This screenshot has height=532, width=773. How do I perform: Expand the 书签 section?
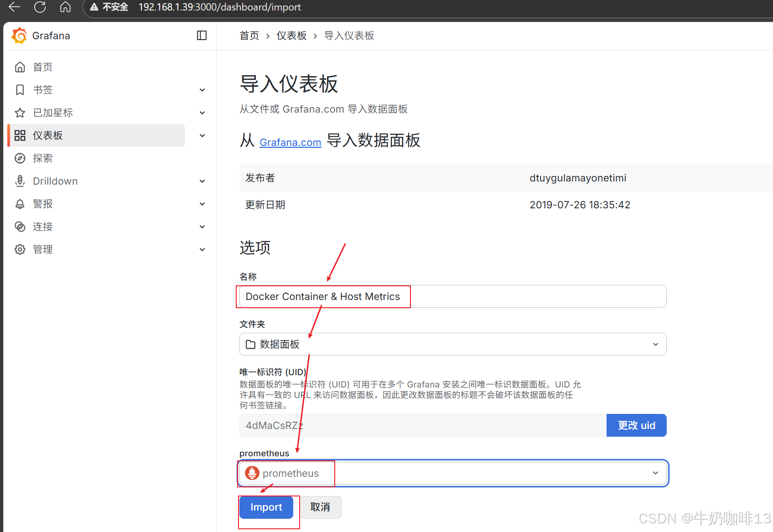(x=202, y=90)
